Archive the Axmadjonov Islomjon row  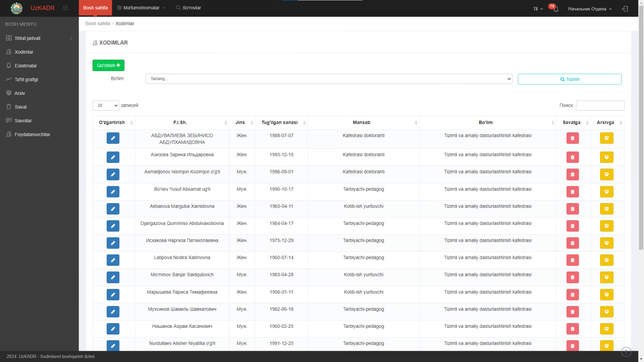pos(606,175)
